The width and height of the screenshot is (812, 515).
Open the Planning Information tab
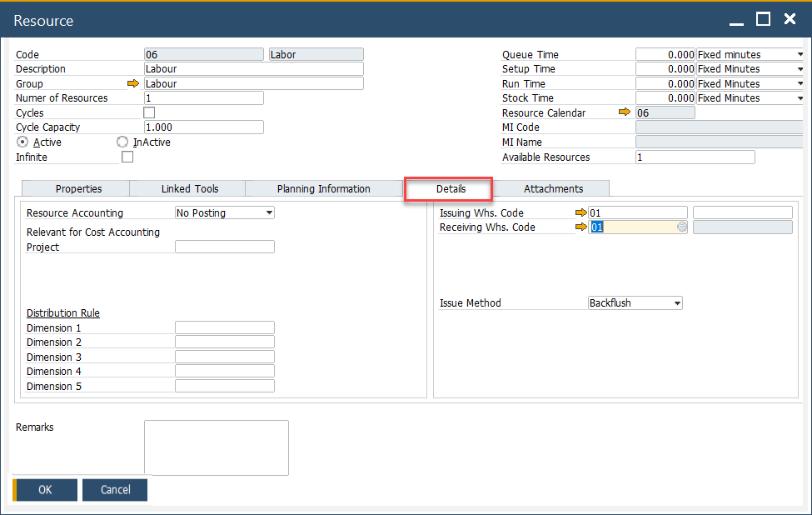click(x=323, y=188)
